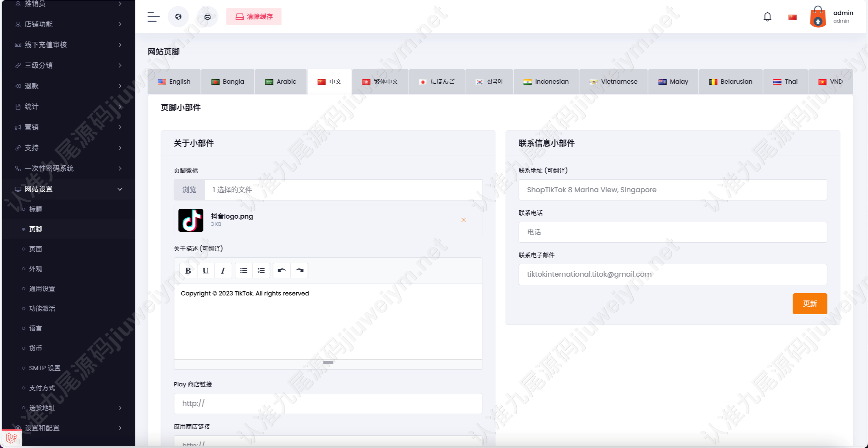
Task: Redo edit in editor
Action: 299,271
